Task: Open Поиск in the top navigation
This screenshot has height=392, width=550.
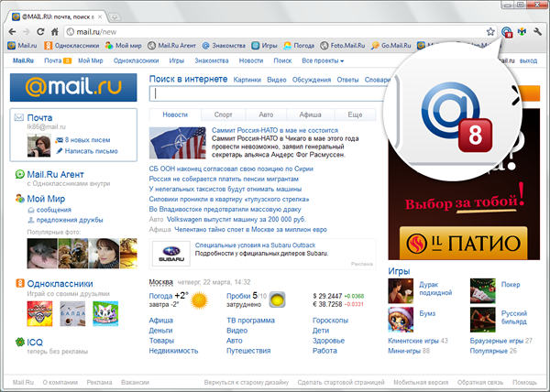Action: (x=282, y=60)
